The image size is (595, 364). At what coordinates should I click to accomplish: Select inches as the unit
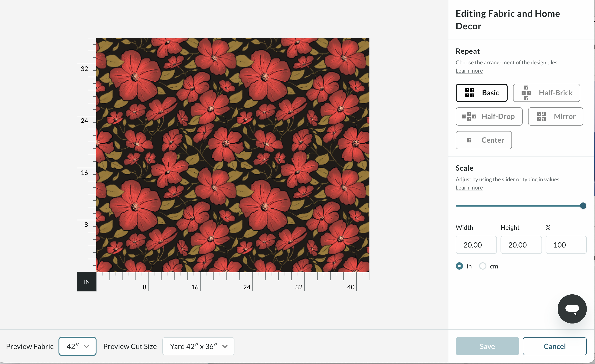pyautogui.click(x=459, y=266)
